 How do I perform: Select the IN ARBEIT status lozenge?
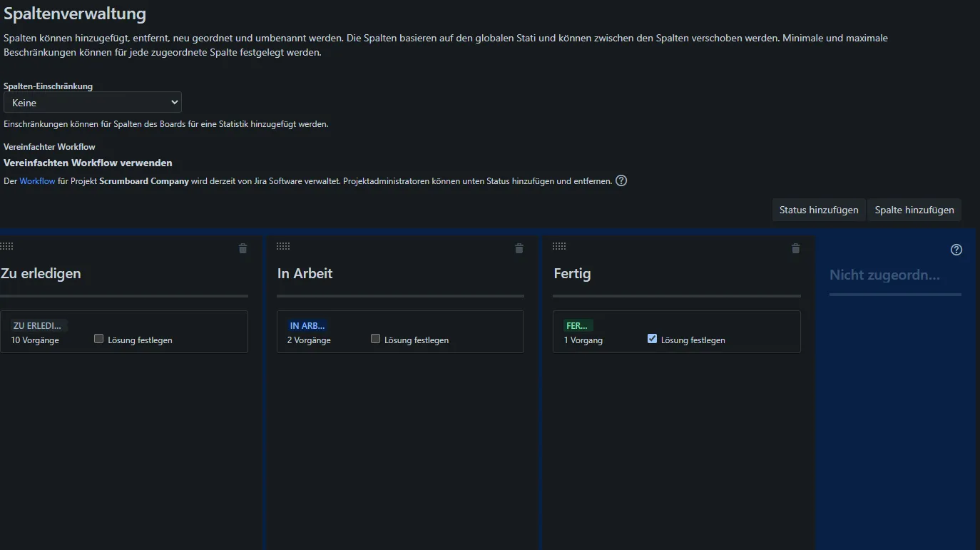pos(307,325)
